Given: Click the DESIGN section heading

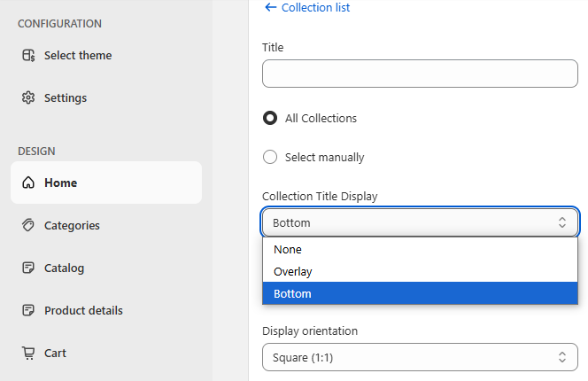Looking at the screenshot, I should click(36, 152).
